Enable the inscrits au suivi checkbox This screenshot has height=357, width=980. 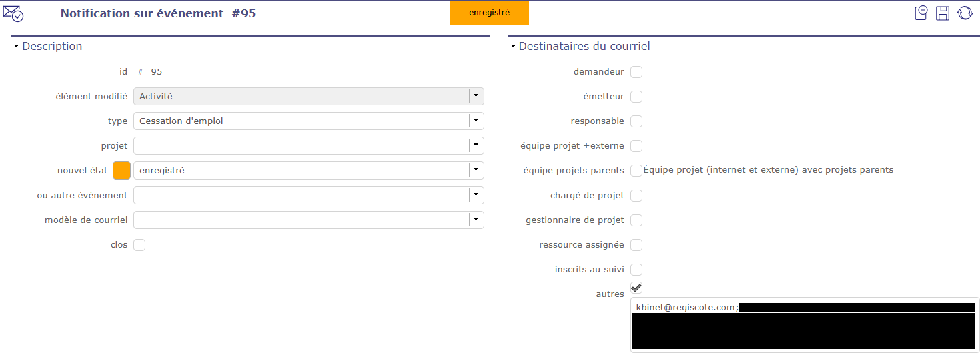(636, 270)
